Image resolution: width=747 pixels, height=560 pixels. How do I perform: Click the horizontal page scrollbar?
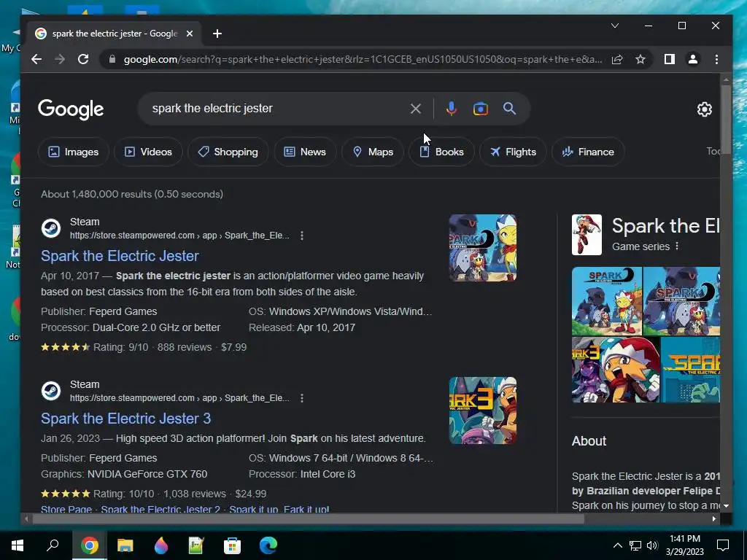pyautogui.click(x=309, y=518)
